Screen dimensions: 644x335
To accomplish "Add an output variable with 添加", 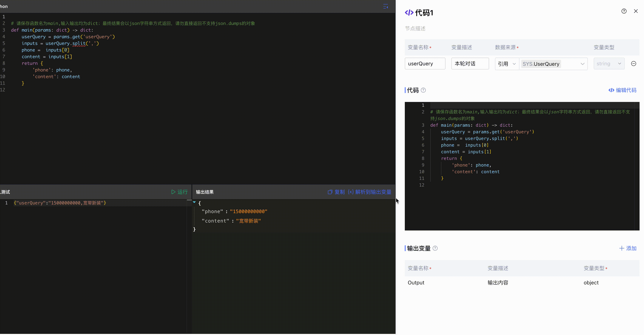I will click(x=628, y=248).
